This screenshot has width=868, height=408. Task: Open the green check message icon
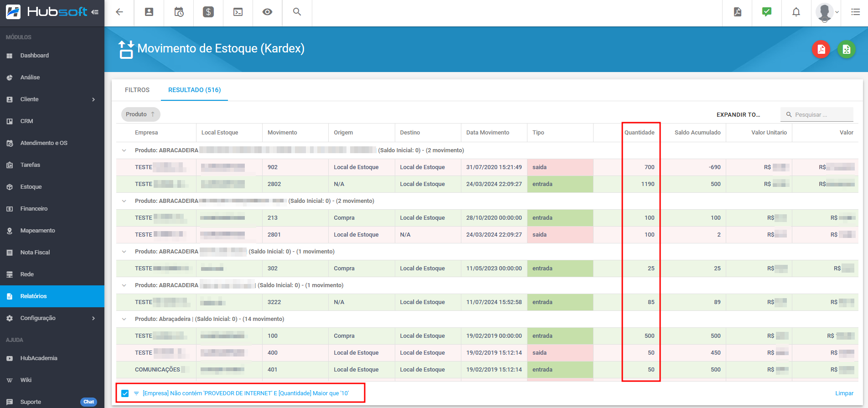click(x=767, y=12)
